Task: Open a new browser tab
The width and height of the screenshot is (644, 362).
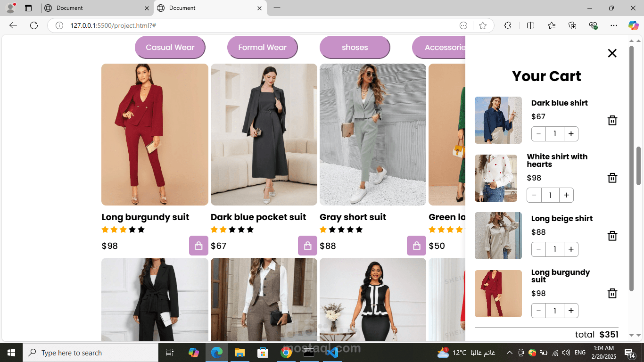Action: tap(277, 8)
